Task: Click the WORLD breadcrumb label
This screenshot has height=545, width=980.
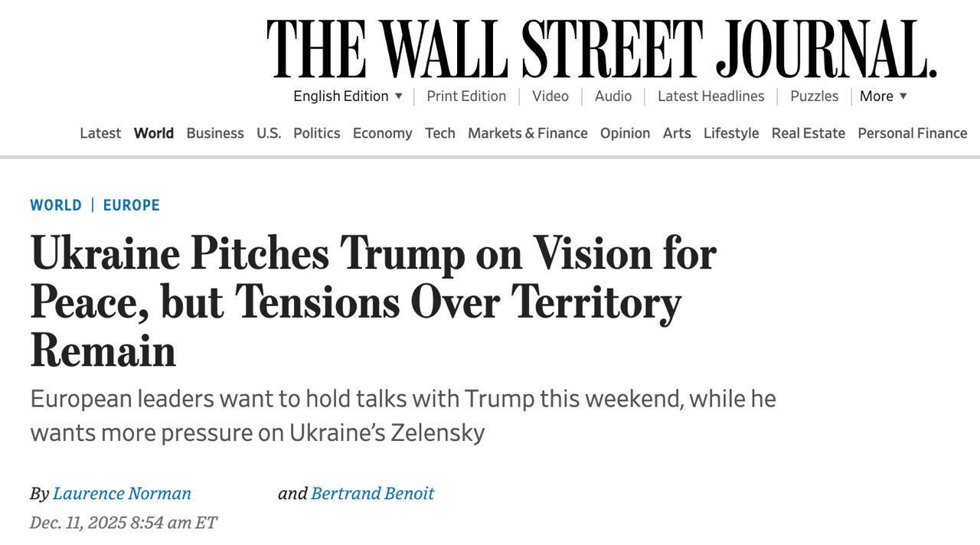Action: [56, 205]
